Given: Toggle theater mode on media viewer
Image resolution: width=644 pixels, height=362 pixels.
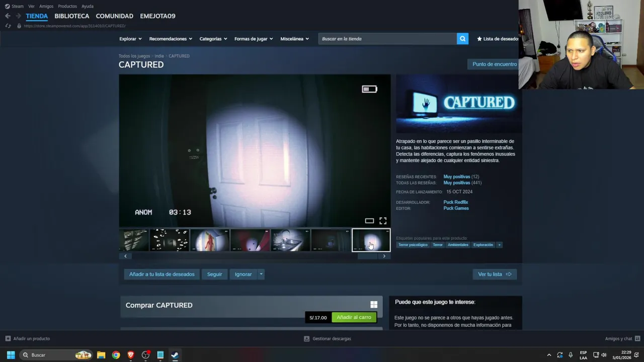Looking at the screenshot, I should click(x=369, y=221).
